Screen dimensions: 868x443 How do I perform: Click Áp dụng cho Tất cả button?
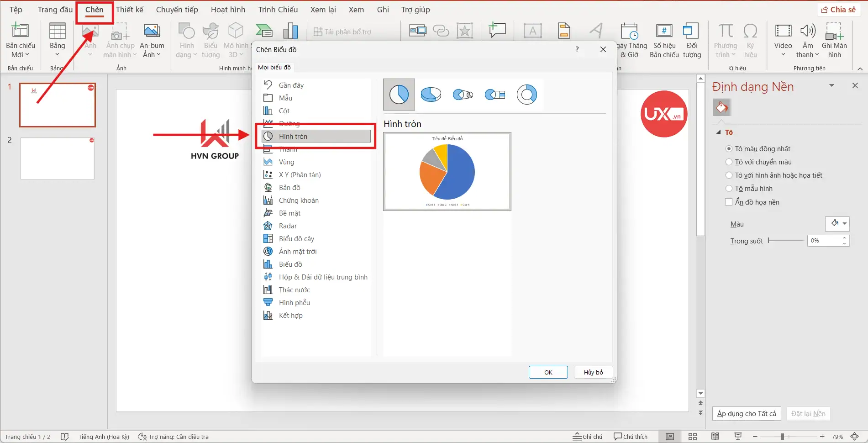(x=746, y=414)
